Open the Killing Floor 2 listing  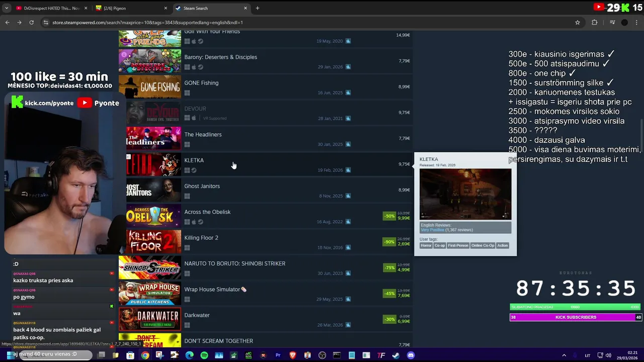coord(265,242)
